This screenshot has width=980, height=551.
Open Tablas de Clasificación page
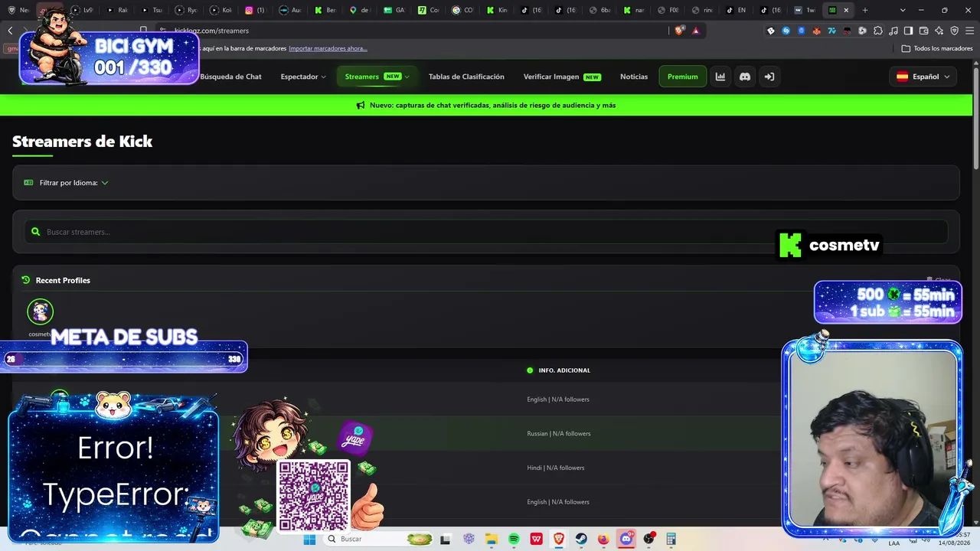(x=466, y=77)
